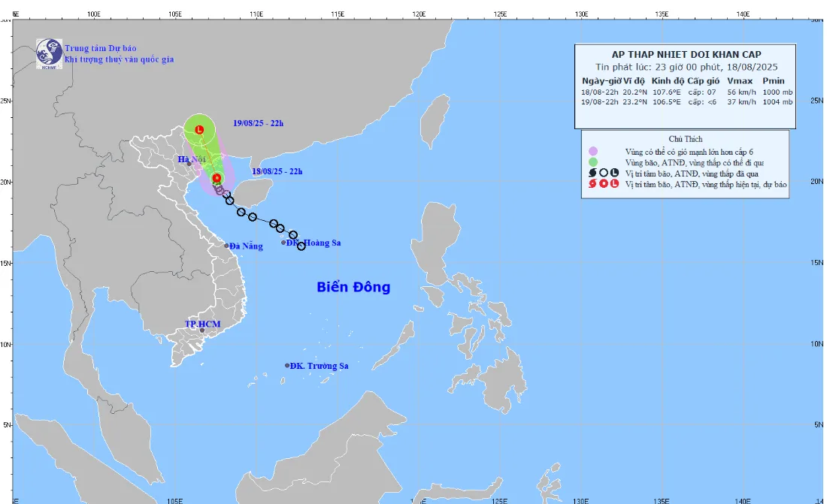833x504 pixels.
Task: Click the red L symbol in legend
Action: pyautogui.click(x=613, y=184)
